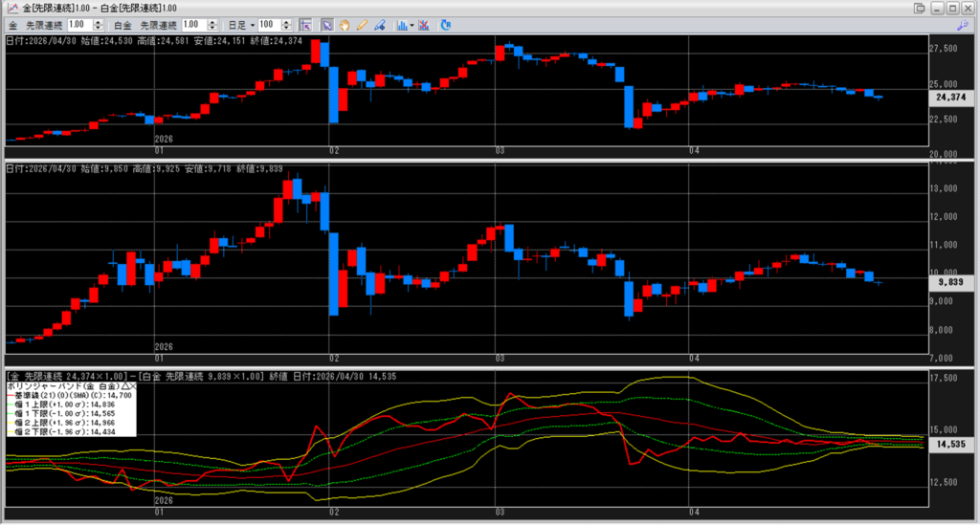The width and height of the screenshot is (980, 525).
Task: Click the 先限連続 contract selector for 白金
Action: (x=158, y=25)
